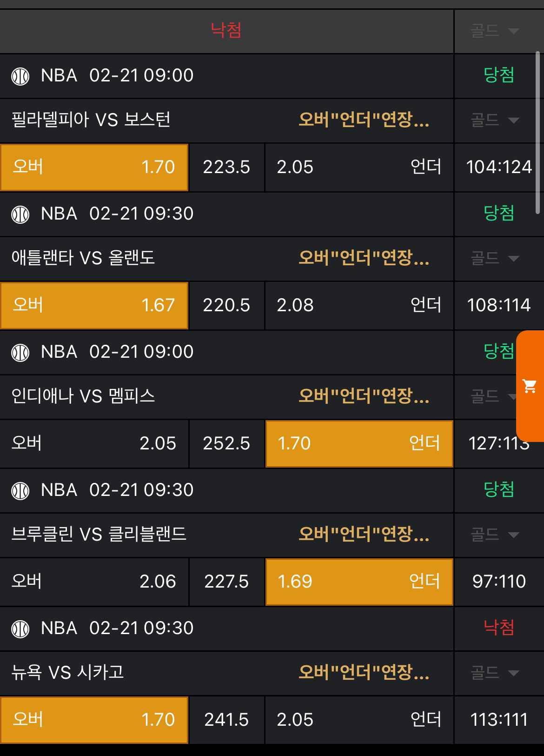Toggle 오버 1.70 bet for 필라델피아 VS 보스턴

94,167
